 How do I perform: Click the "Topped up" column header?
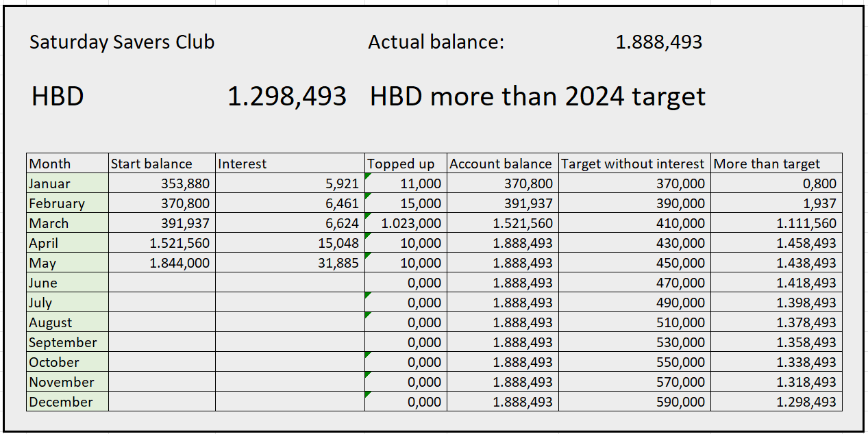406,163
